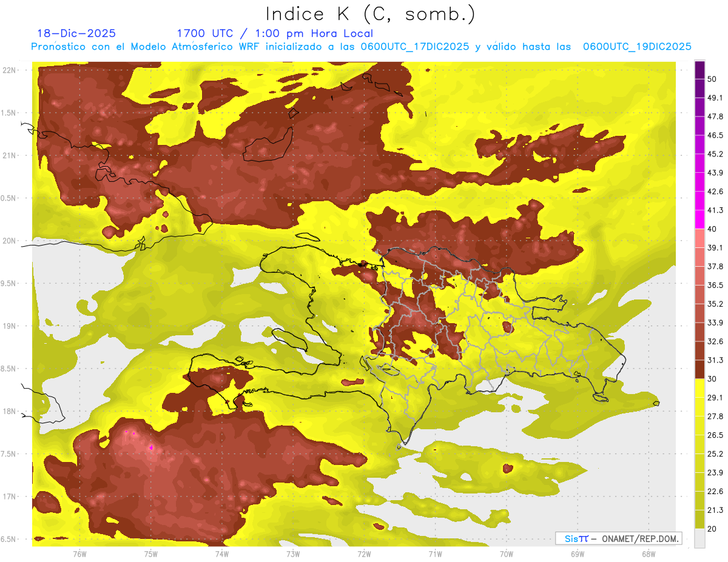Click the colorbar value '37.8'
This screenshot has width=728, height=562.
tap(715, 267)
